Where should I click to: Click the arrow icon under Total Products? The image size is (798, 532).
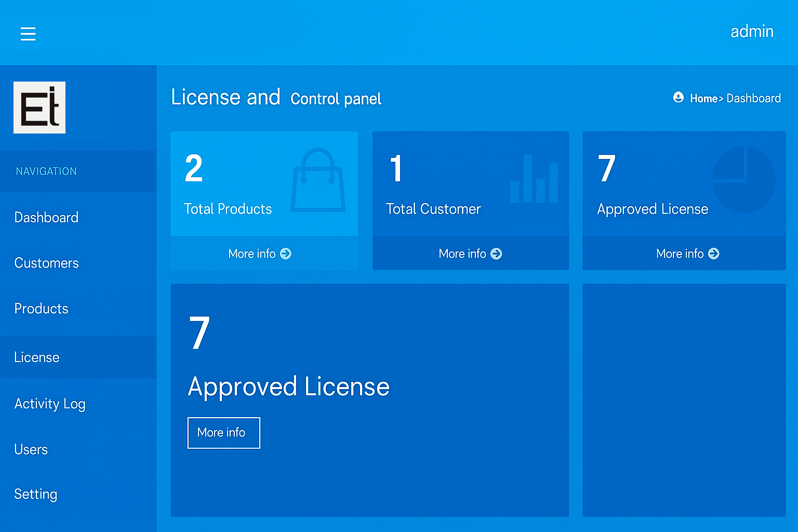coord(286,254)
